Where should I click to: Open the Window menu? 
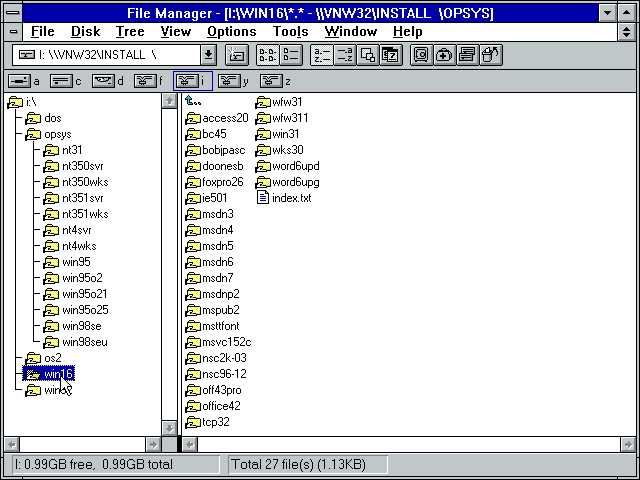click(x=351, y=31)
